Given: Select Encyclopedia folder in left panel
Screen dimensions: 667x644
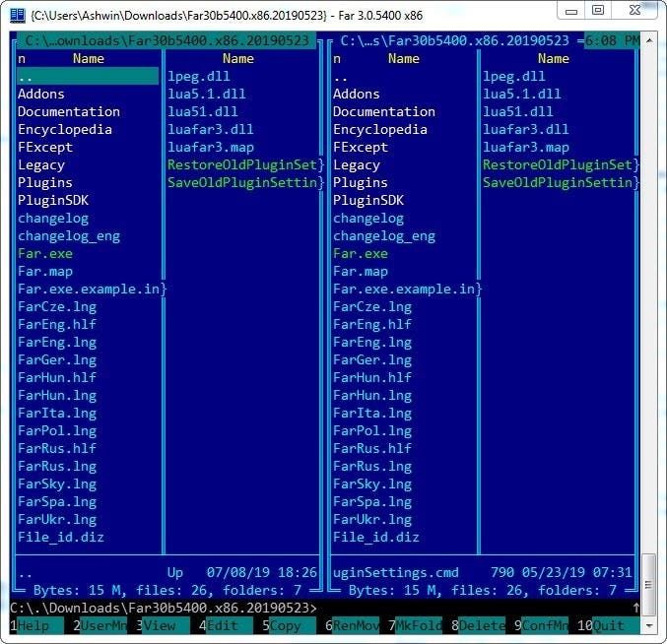Looking at the screenshot, I should [x=65, y=130].
